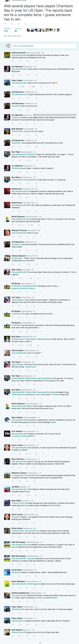Click the 9:01 PM - 28 Apr 2015 timestamp

[12, 36]
